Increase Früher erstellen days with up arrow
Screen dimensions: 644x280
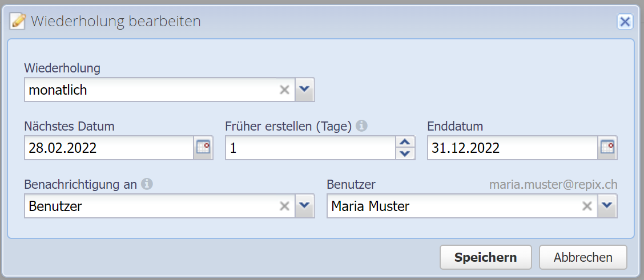tap(405, 143)
